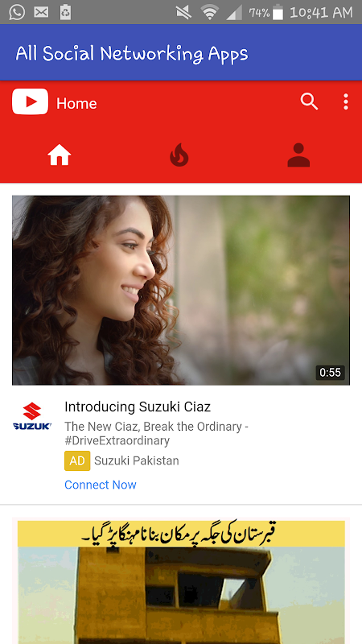
Task: Switch to the Trending flame tab
Action: coord(179,155)
